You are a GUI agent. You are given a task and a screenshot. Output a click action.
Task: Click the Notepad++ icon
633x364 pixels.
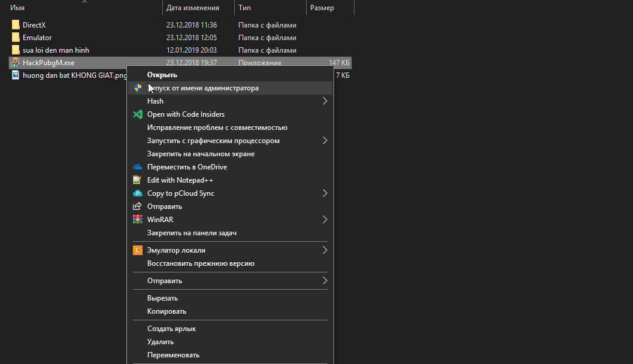(x=138, y=180)
